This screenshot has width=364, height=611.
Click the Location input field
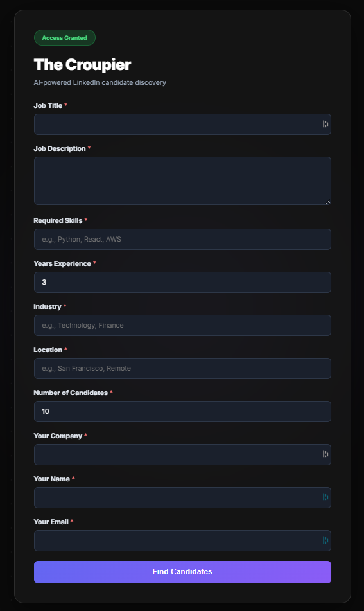coord(182,368)
